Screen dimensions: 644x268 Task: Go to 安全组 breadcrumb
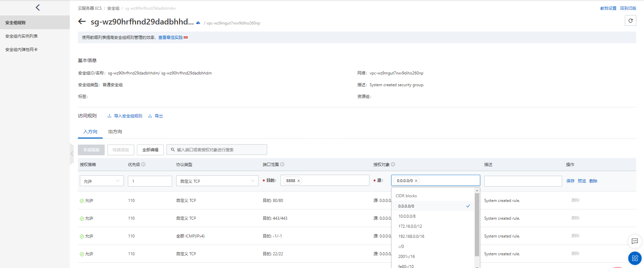coord(113,8)
